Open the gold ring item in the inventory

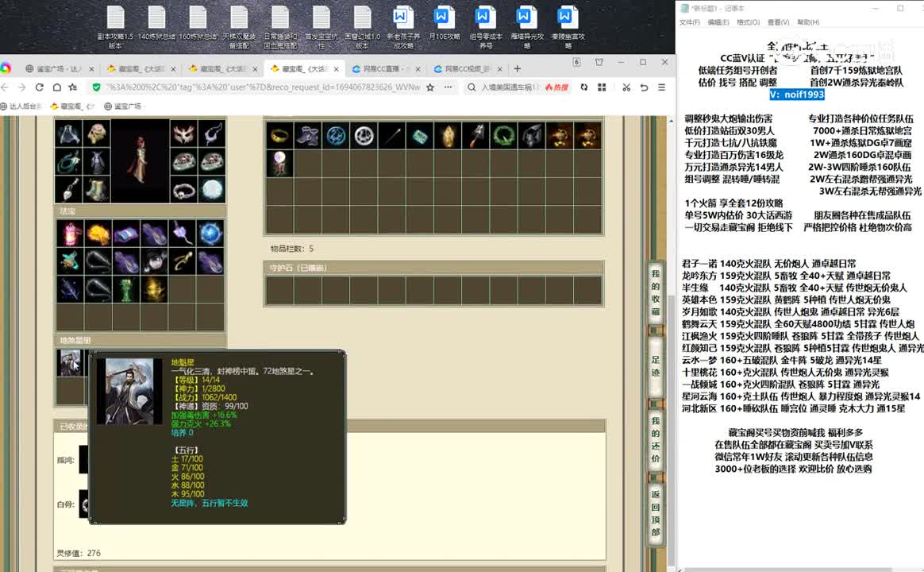click(x=280, y=136)
